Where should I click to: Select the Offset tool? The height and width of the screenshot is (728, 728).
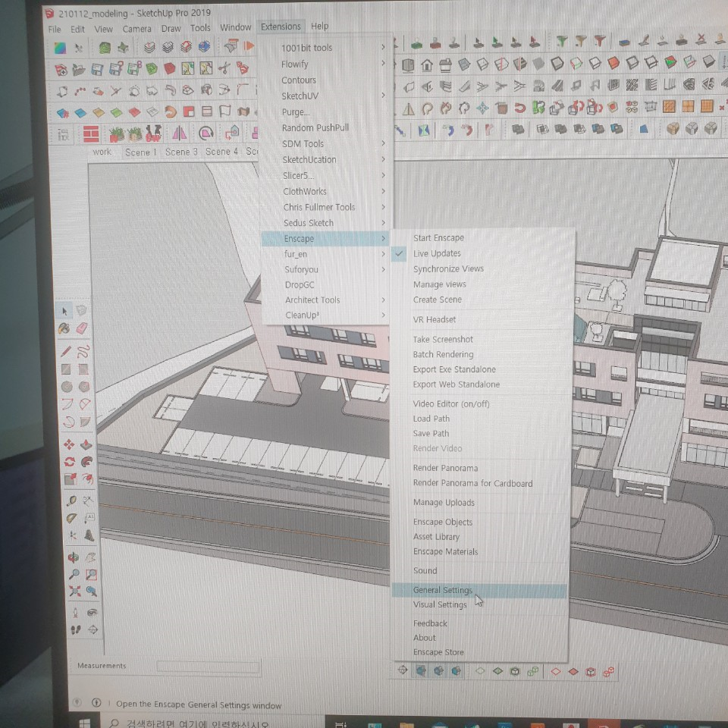coord(87,479)
